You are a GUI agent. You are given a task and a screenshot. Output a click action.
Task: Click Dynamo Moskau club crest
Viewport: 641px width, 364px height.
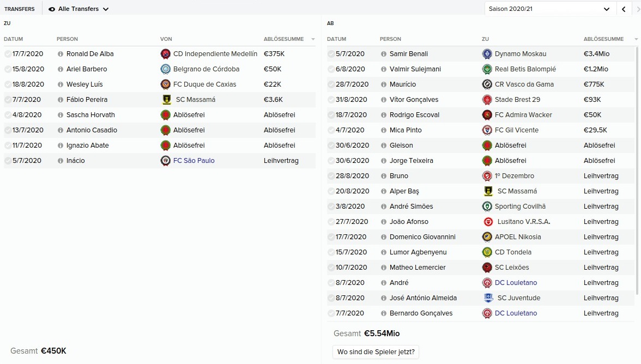coord(487,54)
